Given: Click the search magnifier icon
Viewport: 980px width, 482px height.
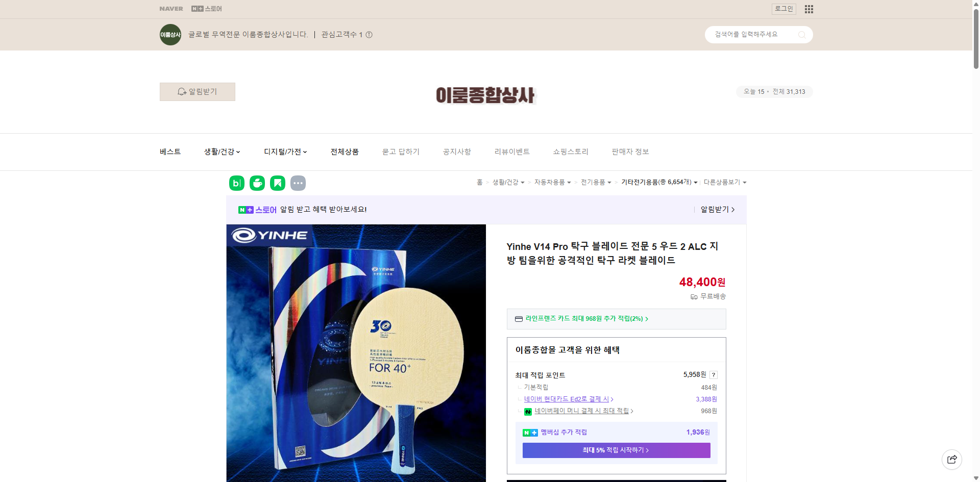Looking at the screenshot, I should (x=802, y=34).
